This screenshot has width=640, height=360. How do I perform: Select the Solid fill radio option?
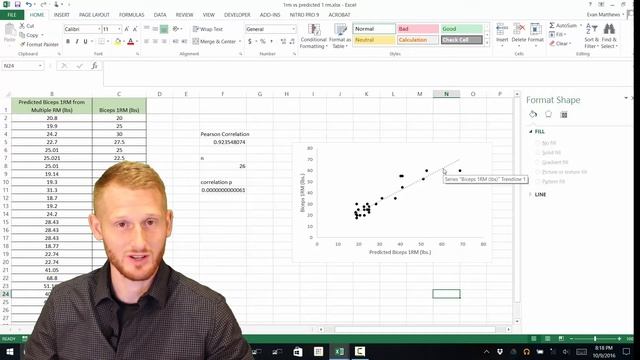point(538,153)
